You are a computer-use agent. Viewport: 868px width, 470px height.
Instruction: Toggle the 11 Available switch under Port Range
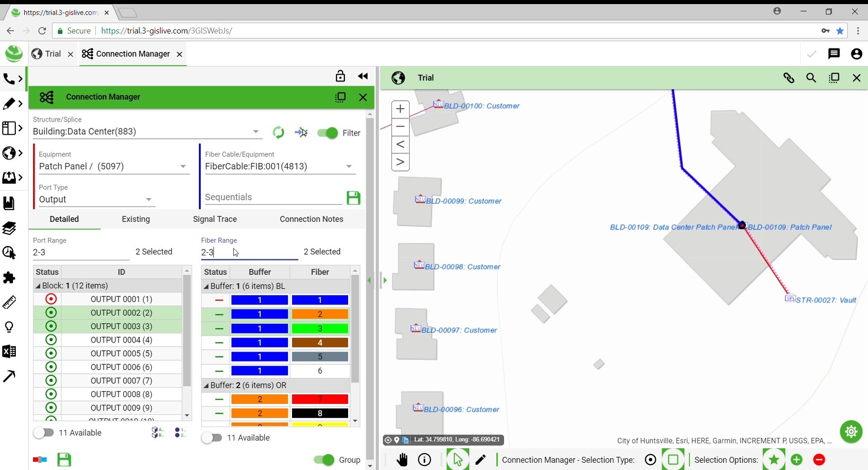[x=44, y=432]
